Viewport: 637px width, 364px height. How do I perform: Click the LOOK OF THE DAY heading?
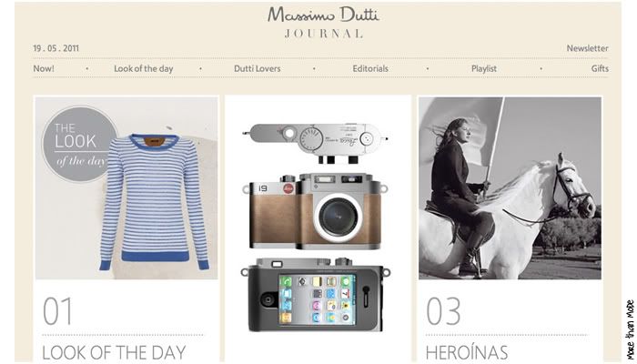[x=114, y=353]
